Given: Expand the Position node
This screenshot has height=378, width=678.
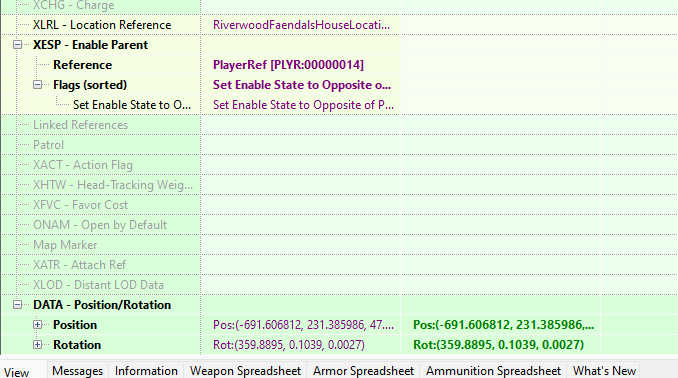Looking at the screenshot, I should pyautogui.click(x=38, y=324).
